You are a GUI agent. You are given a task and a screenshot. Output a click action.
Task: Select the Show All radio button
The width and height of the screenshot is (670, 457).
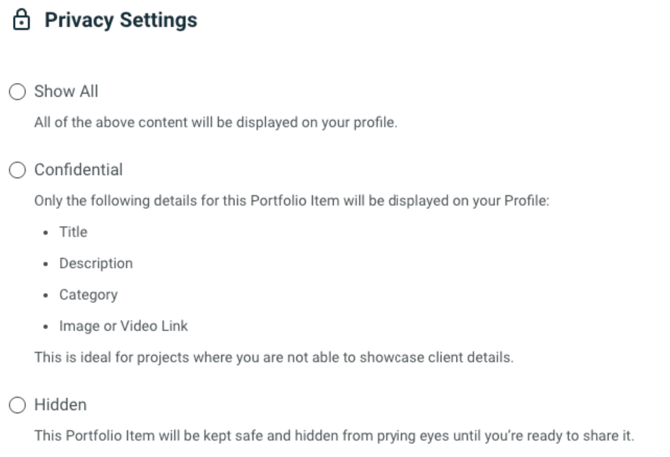[x=18, y=91]
